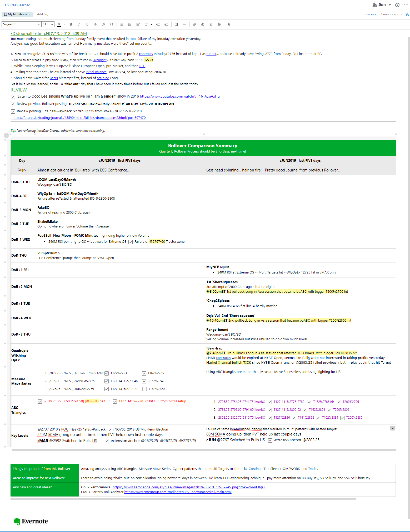Screen dimensions: 410x532
Task: Toggle checkbox before 'Failure of @2767-60'
Action: (x=131, y=242)
